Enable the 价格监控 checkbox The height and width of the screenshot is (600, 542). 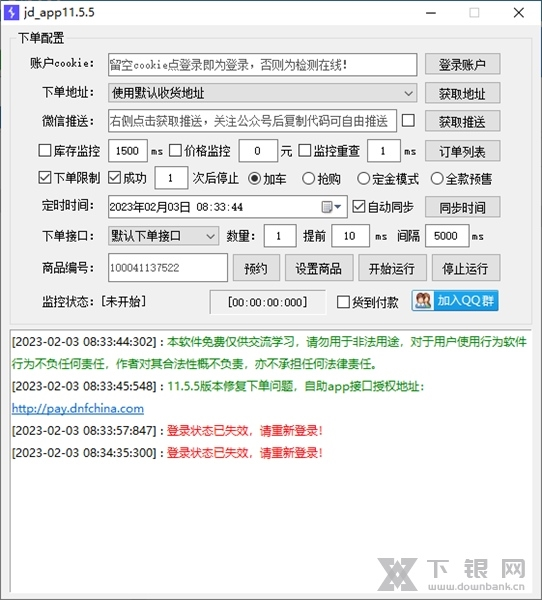[175, 150]
